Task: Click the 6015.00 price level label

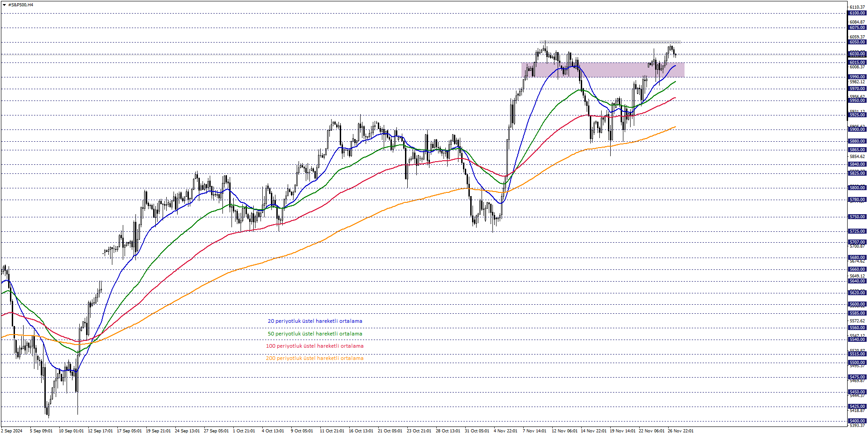Action: [857, 62]
